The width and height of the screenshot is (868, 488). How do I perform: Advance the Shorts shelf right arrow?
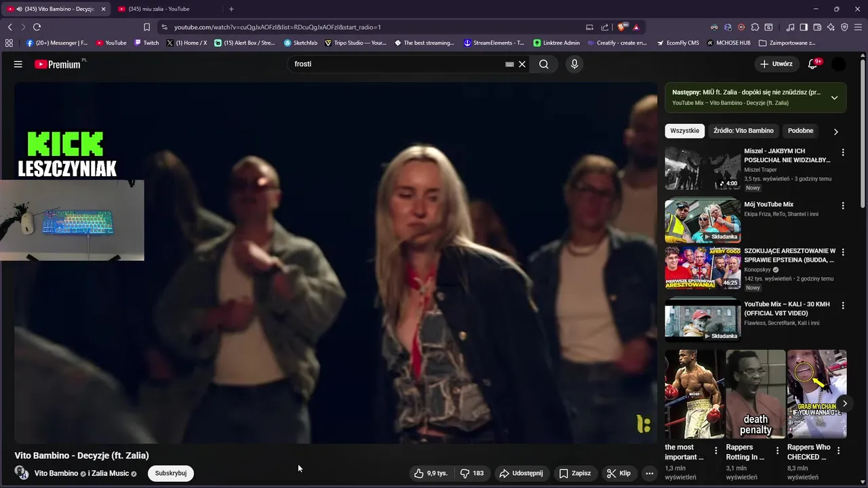pyautogui.click(x=844, y=403)
